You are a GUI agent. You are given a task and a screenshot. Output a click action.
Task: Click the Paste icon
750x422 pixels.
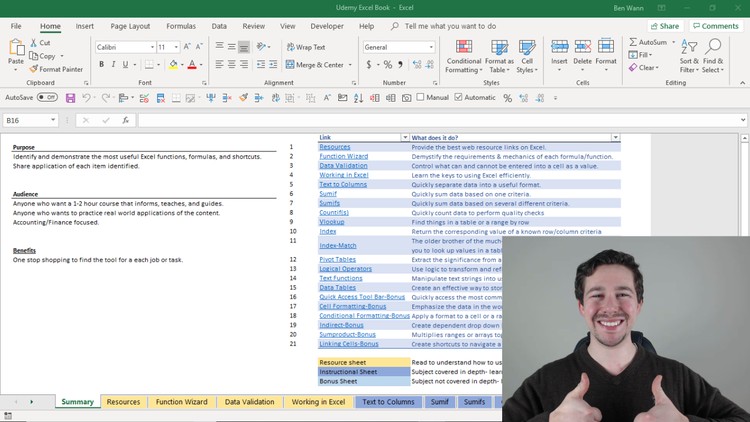click(16, 48)
